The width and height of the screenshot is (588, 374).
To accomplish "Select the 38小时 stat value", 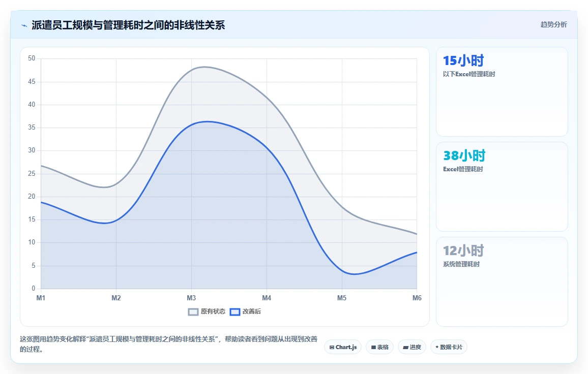I will [464, 155].
